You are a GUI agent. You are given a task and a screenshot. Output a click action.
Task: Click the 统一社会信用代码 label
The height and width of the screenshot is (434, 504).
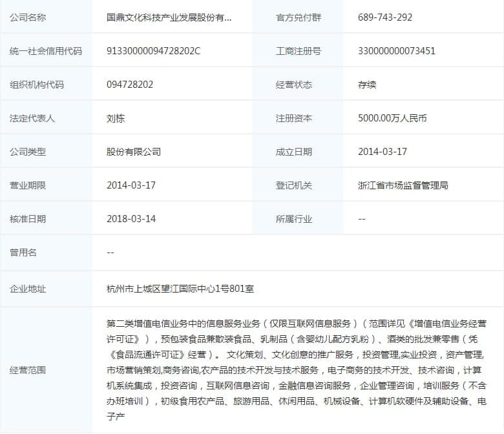tap(46, 51)
